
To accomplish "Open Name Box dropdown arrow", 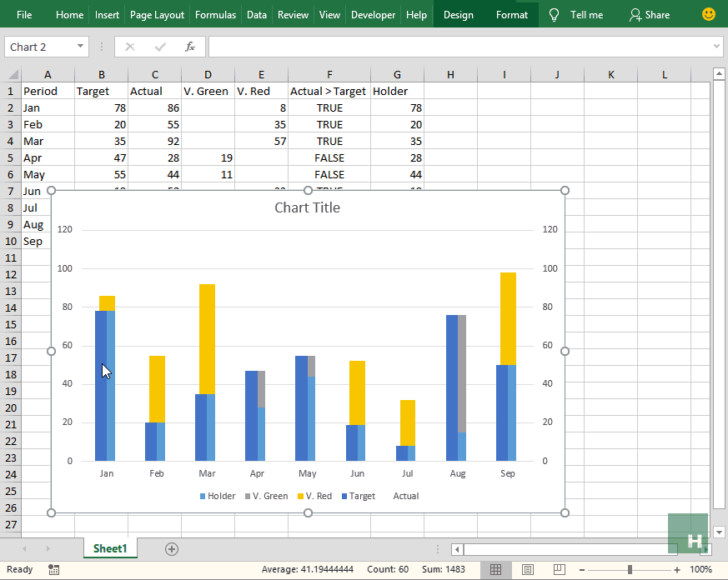I will pos(80,47).
